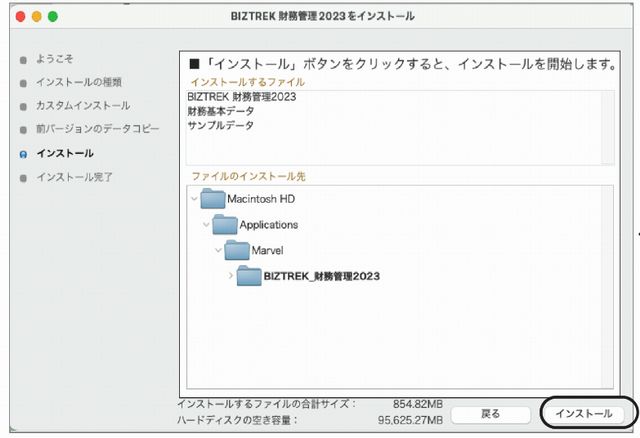
Task: Click the ようこそ step in sidebar
Action: (54, 59)
